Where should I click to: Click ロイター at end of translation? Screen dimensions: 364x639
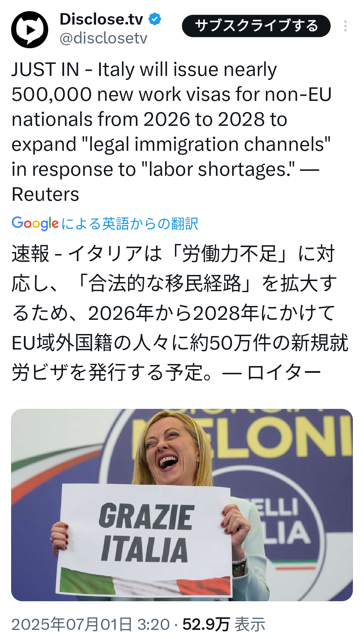(x=284, y=372)
